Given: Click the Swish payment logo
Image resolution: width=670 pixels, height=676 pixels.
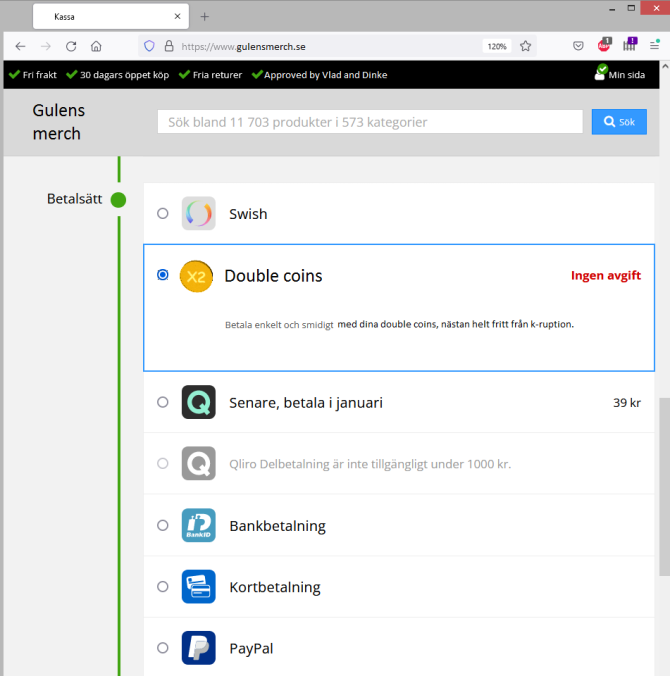Looking at the screenshot, I should coord(198,214).
